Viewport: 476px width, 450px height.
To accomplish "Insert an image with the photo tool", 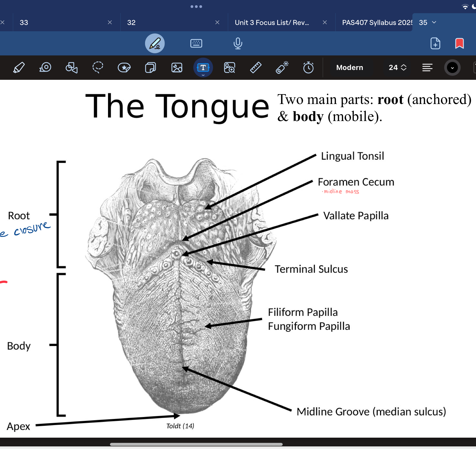I will click(x=177, y=67).
